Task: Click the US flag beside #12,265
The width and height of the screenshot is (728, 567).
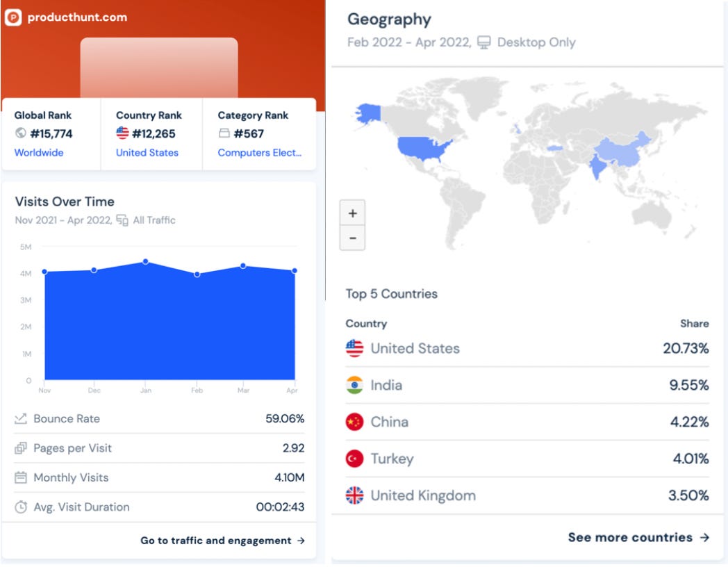Action: [x=122, y=133]
